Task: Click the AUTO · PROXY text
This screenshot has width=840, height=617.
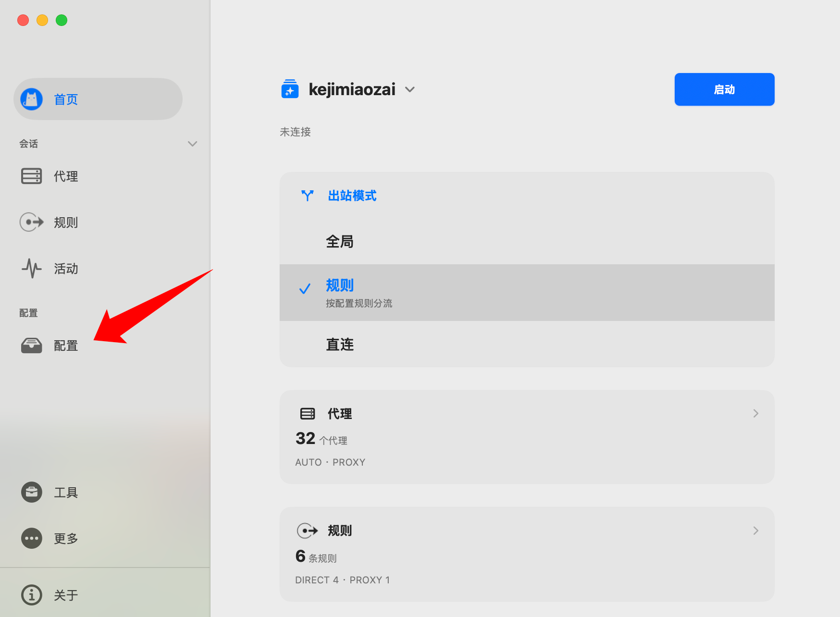Action: point(330,462)
